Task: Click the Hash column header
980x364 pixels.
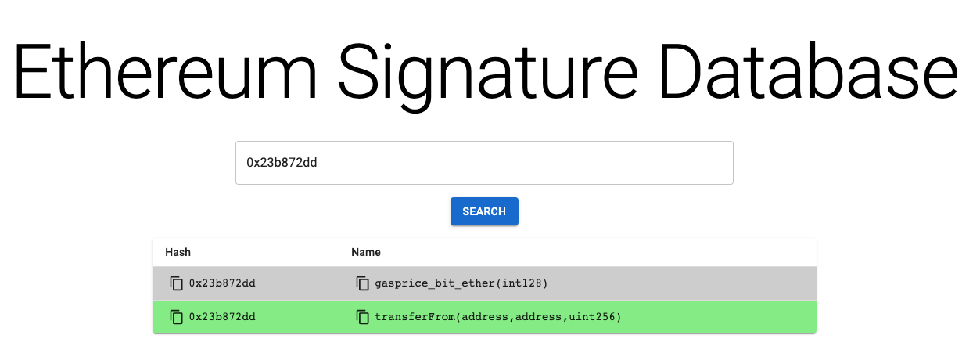Action: (x=178, y=253)
